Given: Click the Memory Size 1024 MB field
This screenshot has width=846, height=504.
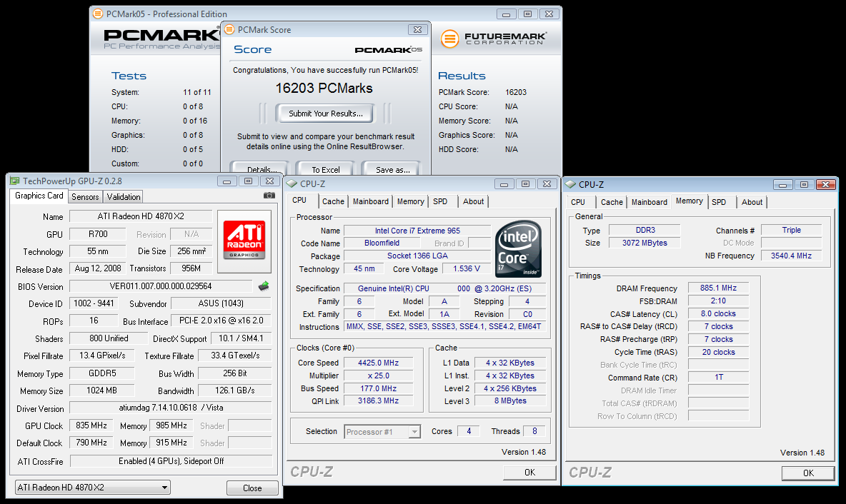Looking at the screenshot, I should click(102, 390).
